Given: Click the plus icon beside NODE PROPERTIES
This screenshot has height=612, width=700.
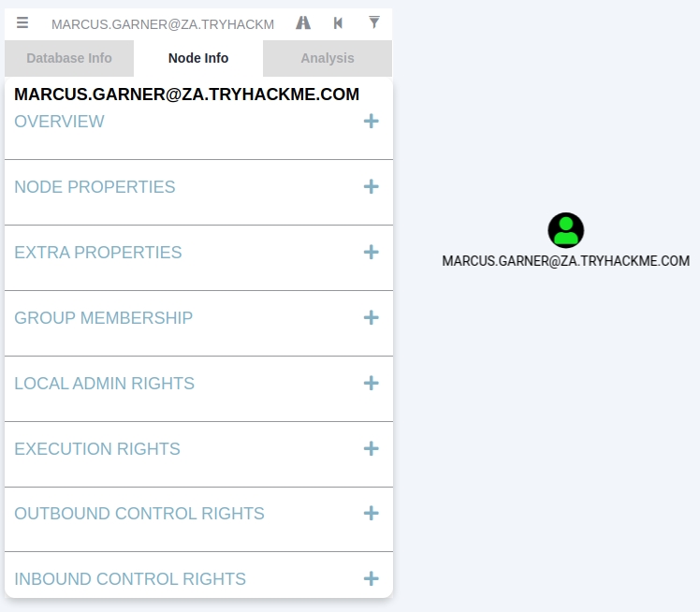Looking at the screenshot, I should point(372,187).
